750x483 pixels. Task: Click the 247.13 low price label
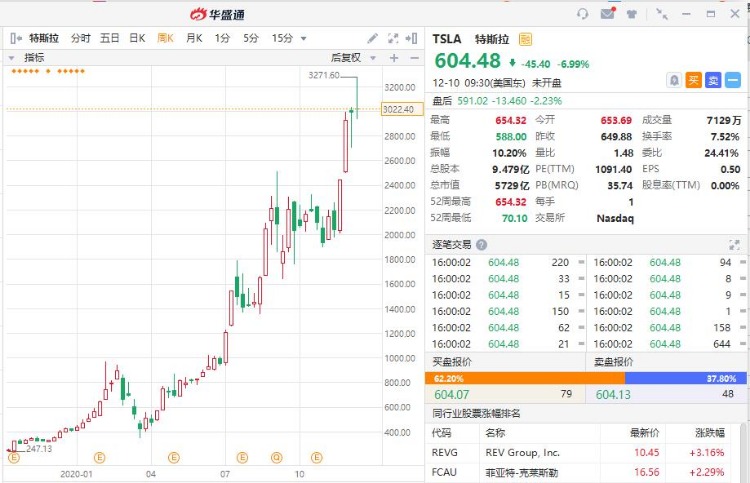pos(39,449)
